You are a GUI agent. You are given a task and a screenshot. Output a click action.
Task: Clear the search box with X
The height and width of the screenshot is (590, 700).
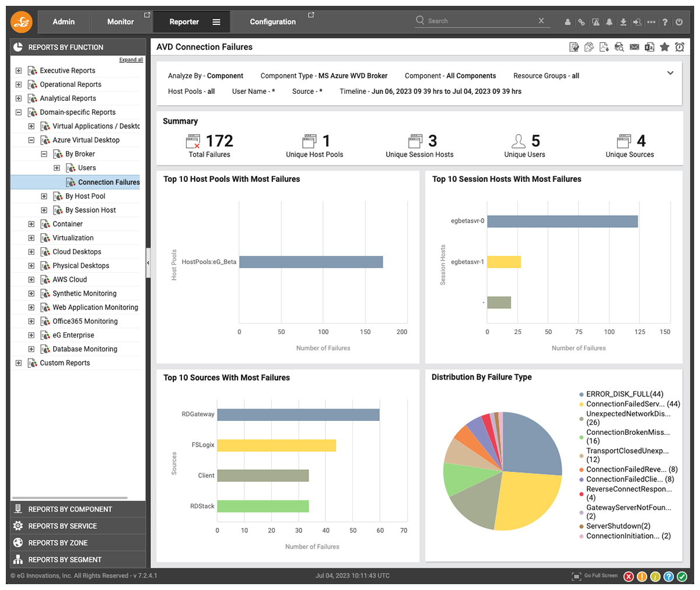click(541, 21)
